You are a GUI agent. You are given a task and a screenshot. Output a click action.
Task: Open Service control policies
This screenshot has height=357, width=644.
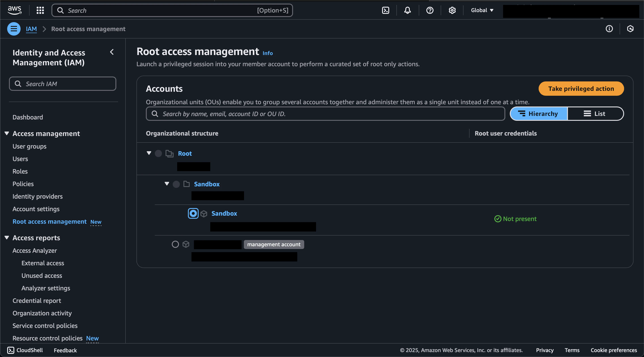(x=45, y=326)
